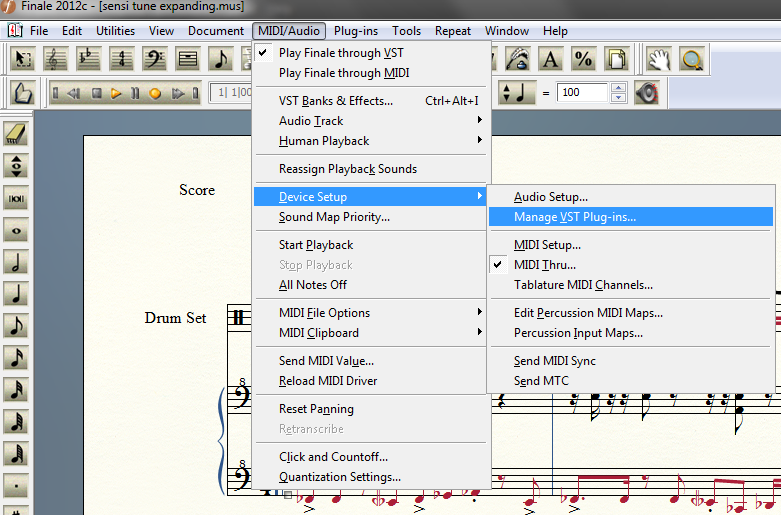Viewport: 781px width, 515px height.
Task: Select the augmentation dot tool
Action: pyautogui.click(x=16, y=486)
